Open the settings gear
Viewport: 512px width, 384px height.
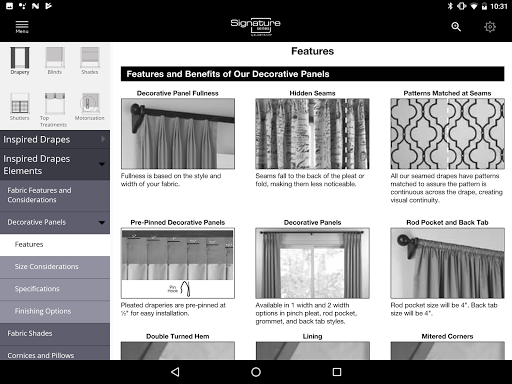tap(490, 27)
